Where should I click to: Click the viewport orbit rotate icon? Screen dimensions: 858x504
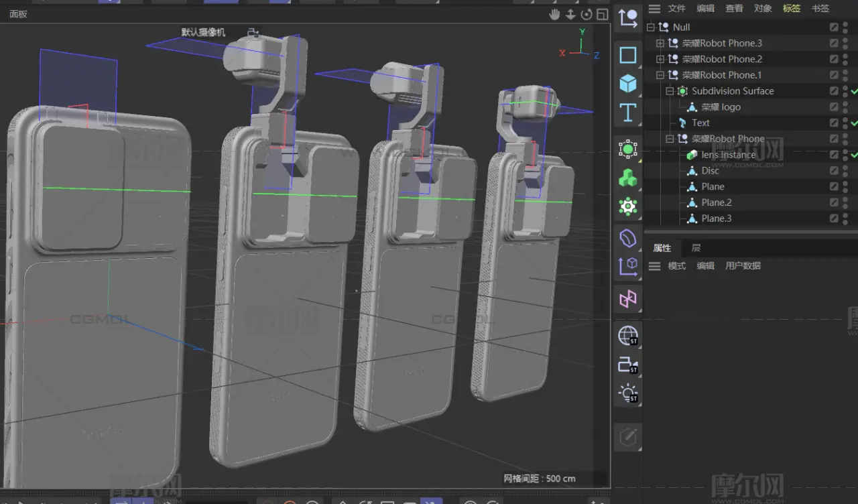tap(587, 14)
